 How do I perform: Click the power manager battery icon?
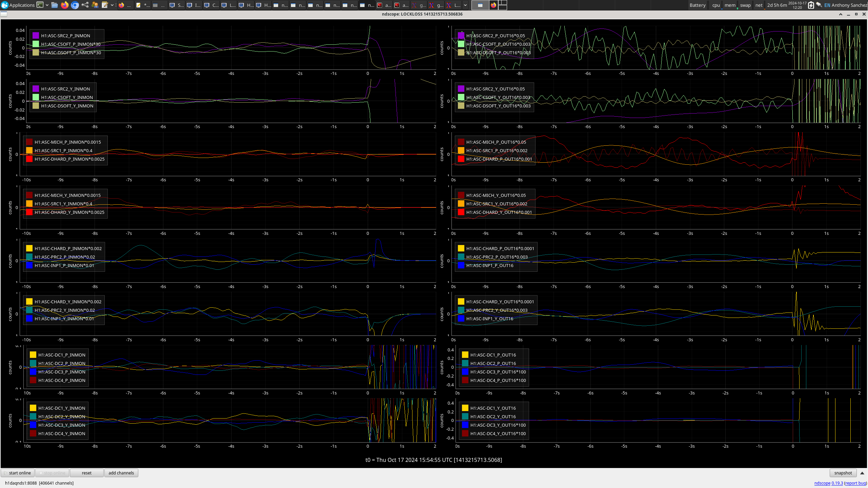pyautogui.click(x=811, y=5)
